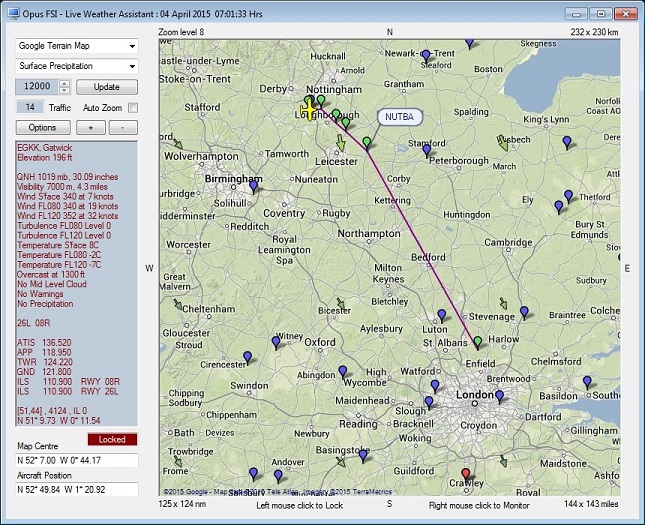Select the blue pin right of Stevenage

coord(524,312)
